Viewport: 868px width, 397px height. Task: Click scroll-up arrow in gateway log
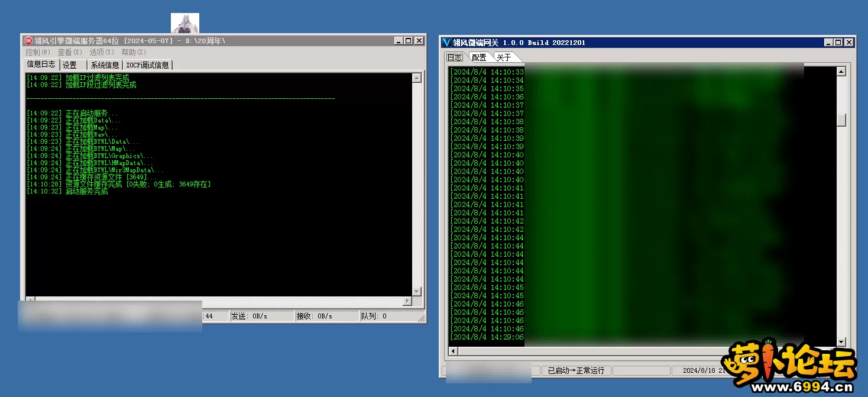(x=841, y=72)
